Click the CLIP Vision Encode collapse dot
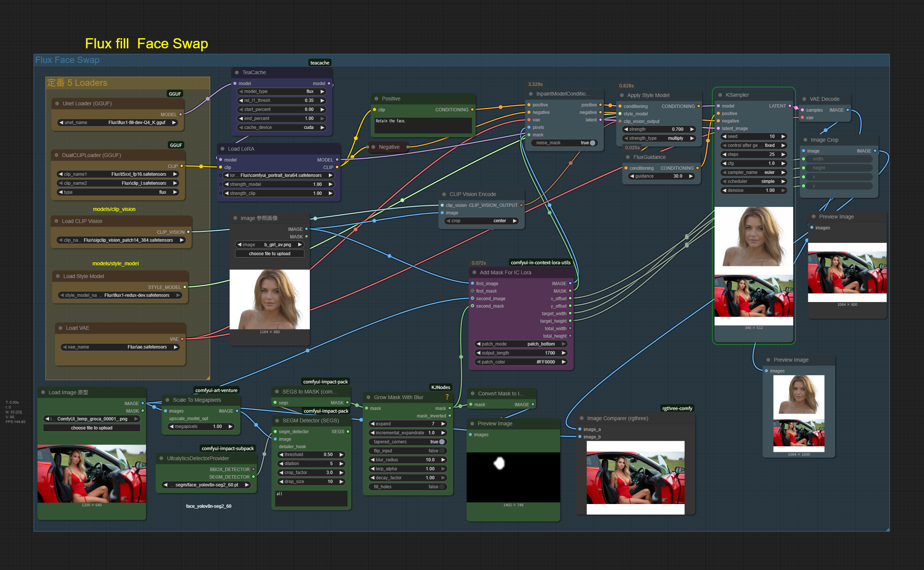This screenshot has height=570, width=924. click(444, 194)
